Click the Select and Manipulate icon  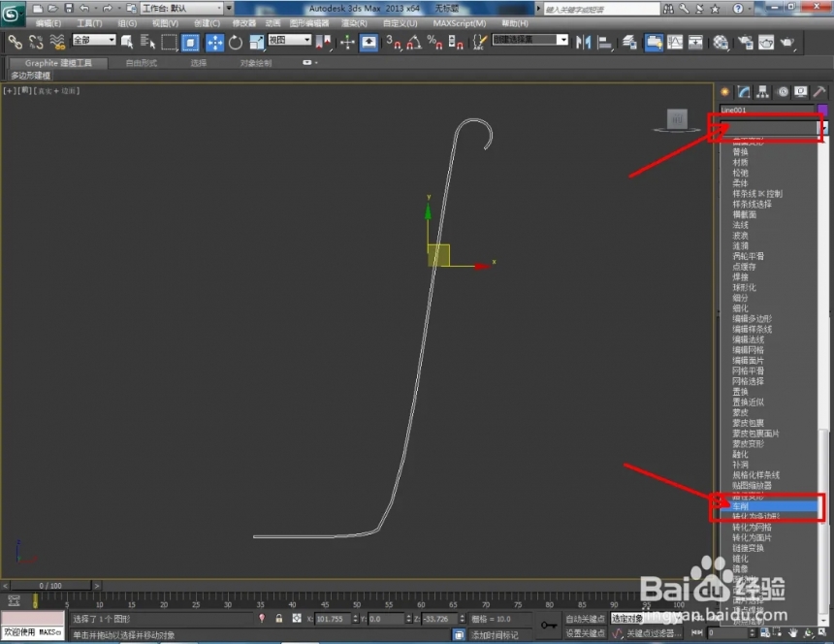[347, 42]
